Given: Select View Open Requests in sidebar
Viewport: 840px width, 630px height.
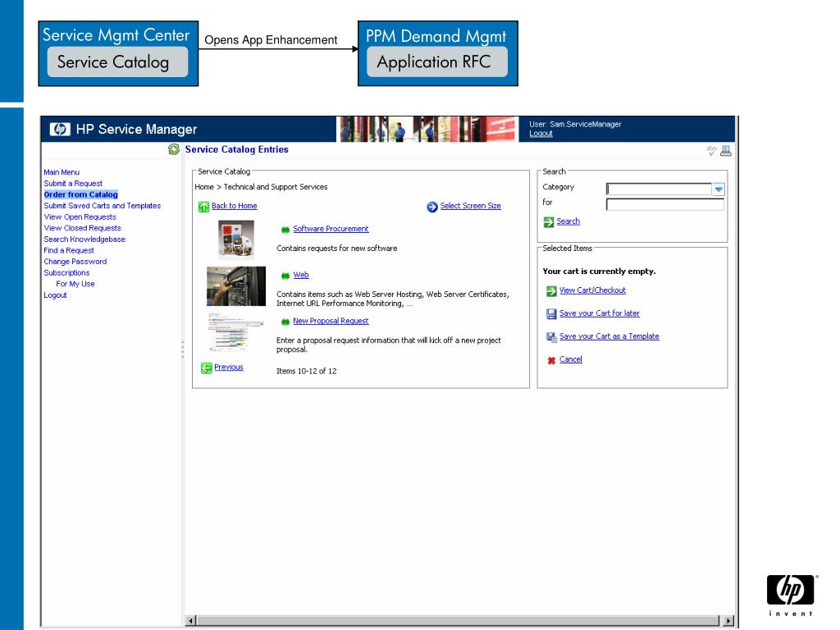Looking at the screenshot, I should coord(80,217).
